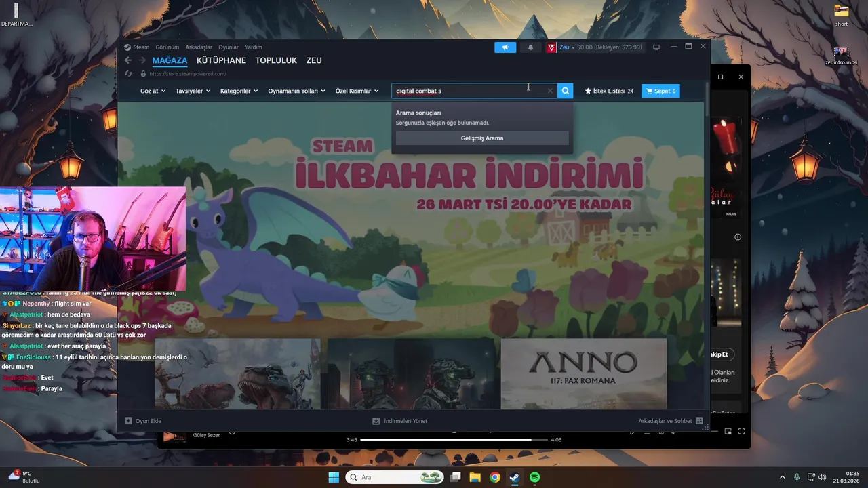Click Oyun Ekle label at bottom
This screenshot has width=868, height=488.
(x=149, y=421)
